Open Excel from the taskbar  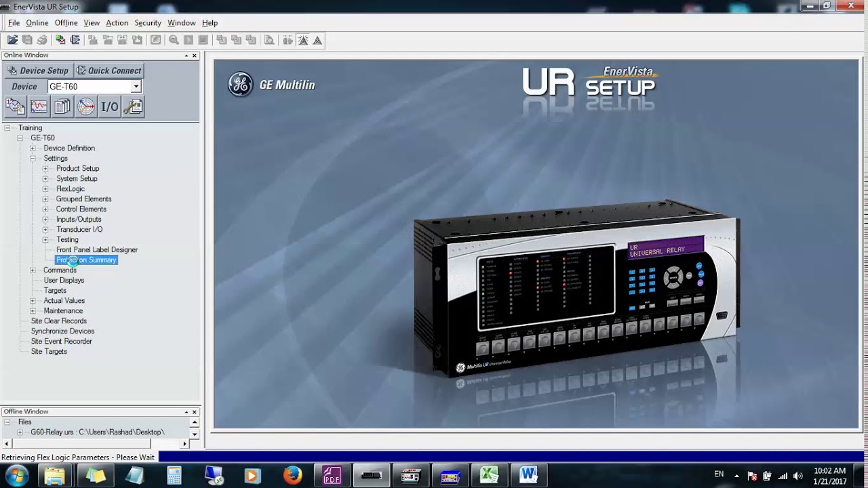[x=489, y=475]
